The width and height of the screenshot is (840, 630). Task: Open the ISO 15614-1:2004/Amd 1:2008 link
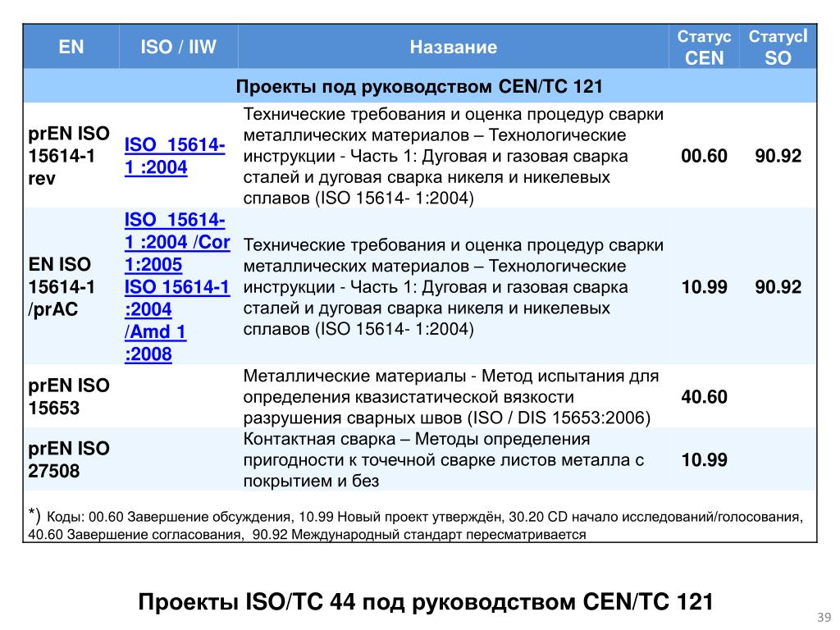177,321
